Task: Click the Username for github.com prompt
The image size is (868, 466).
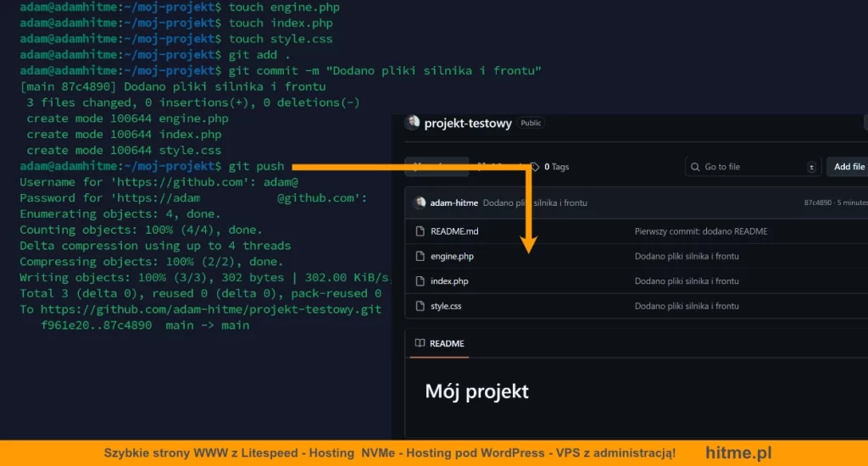Action: 159,182
